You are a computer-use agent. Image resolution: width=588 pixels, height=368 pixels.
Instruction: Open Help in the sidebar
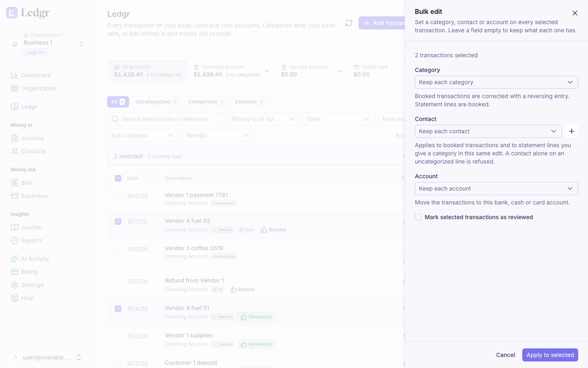[47, 298]
